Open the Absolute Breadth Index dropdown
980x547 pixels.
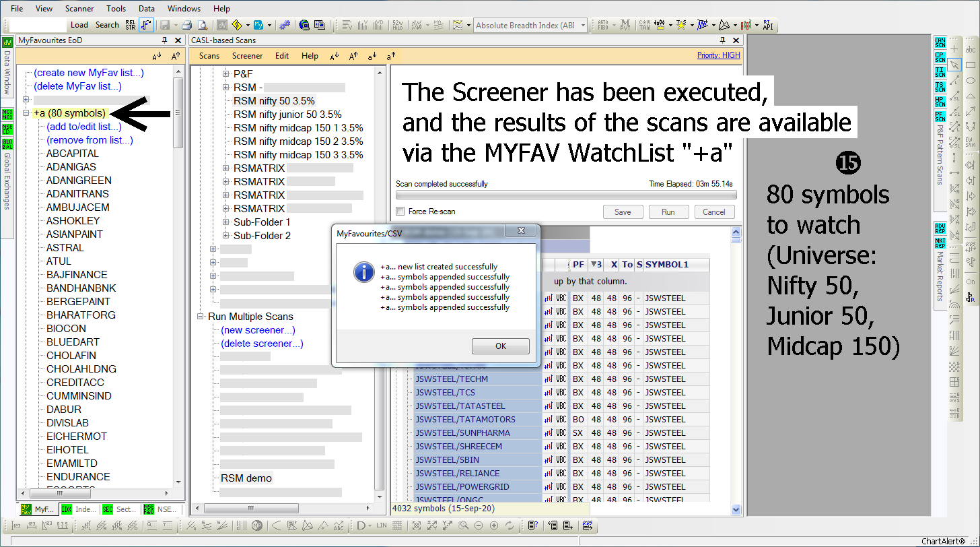583,25
